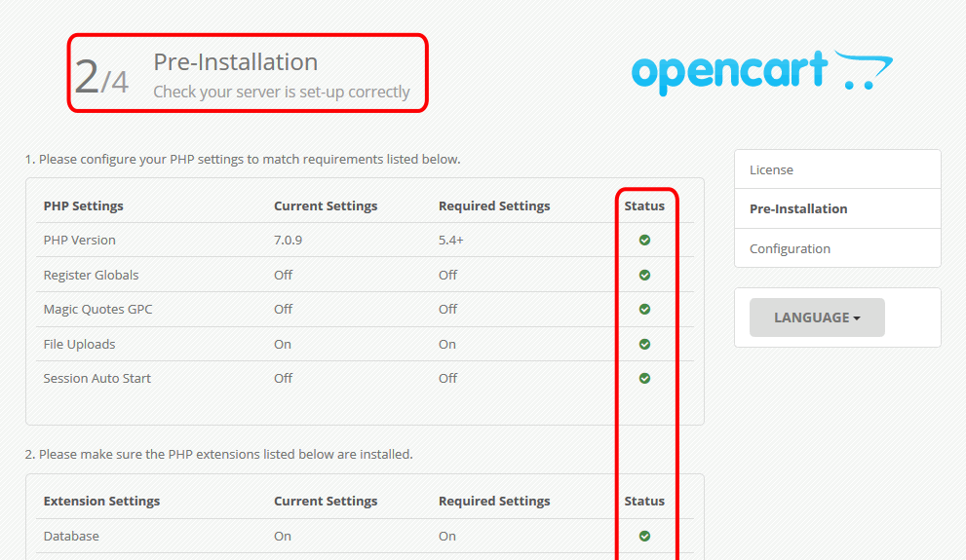Click the PHP Version 7.0.9 value

288,240
